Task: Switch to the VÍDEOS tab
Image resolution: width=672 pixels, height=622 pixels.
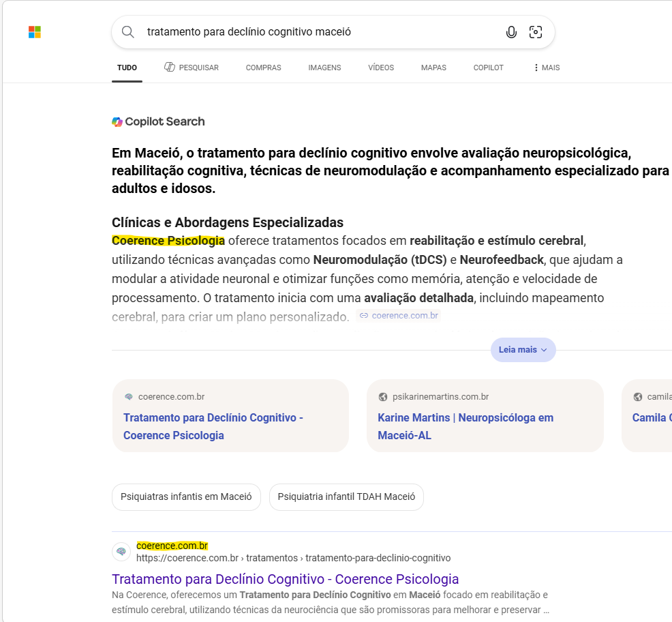Action: (381, 68)
